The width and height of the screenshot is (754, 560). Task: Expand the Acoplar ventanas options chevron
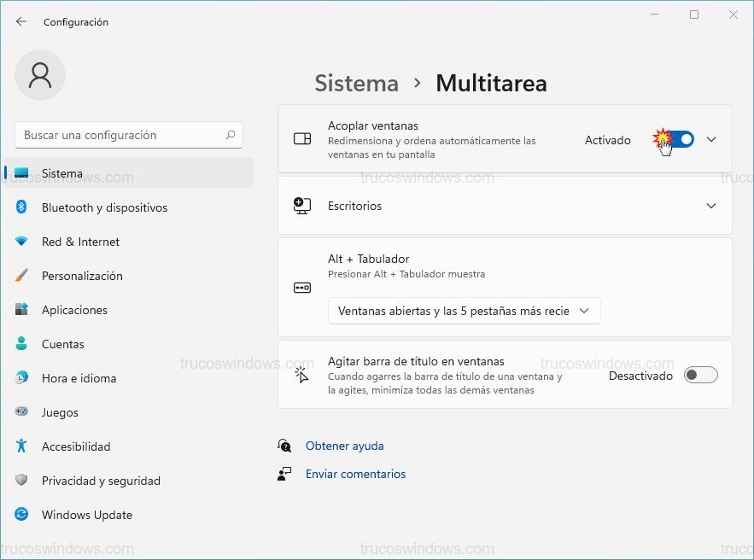click(x=711, y=138)
